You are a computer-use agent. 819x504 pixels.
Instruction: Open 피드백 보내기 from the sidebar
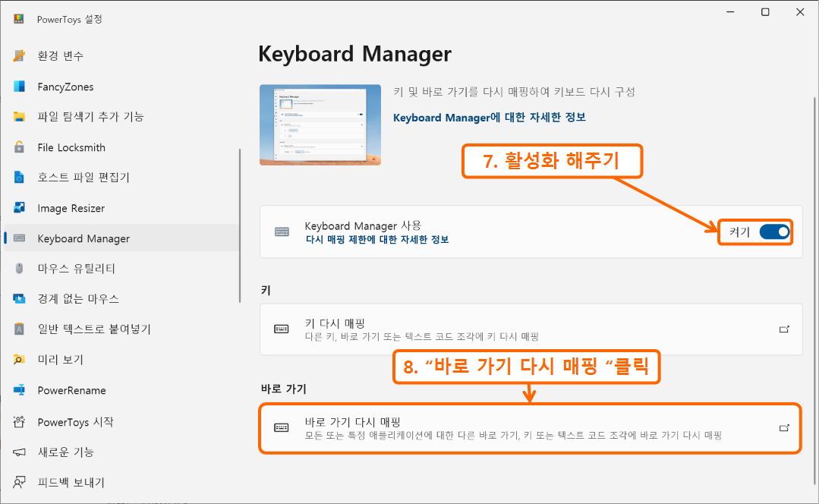point(67,482)
